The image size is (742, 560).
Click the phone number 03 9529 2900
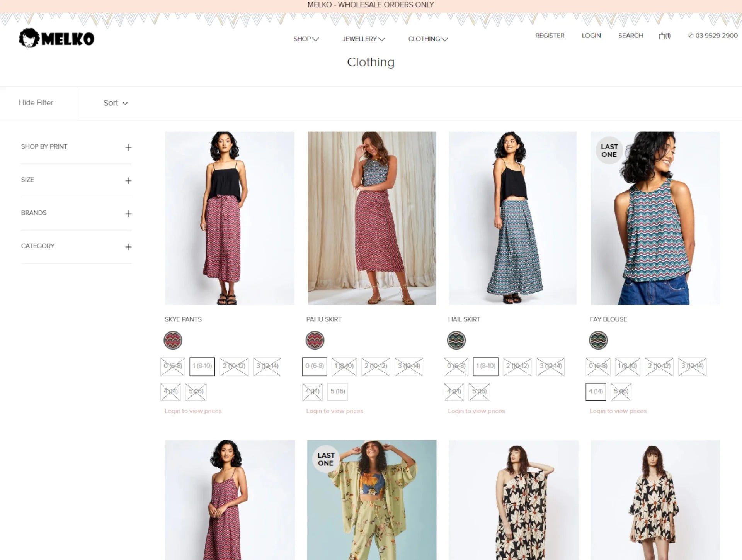click(x=716, y=36)
